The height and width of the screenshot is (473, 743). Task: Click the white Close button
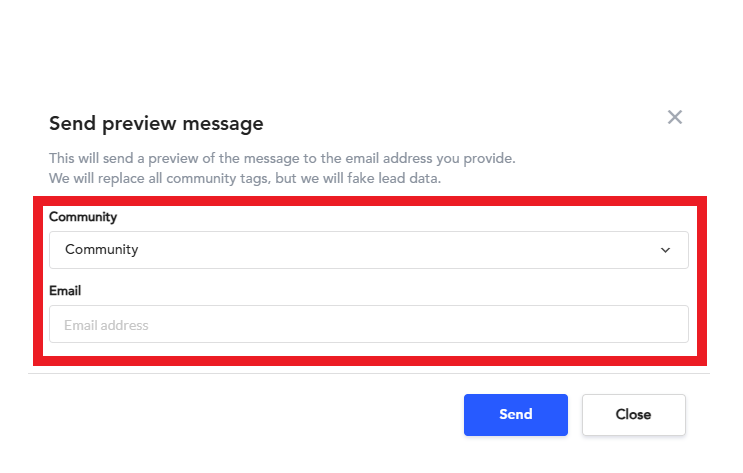(x=634, y=415)
